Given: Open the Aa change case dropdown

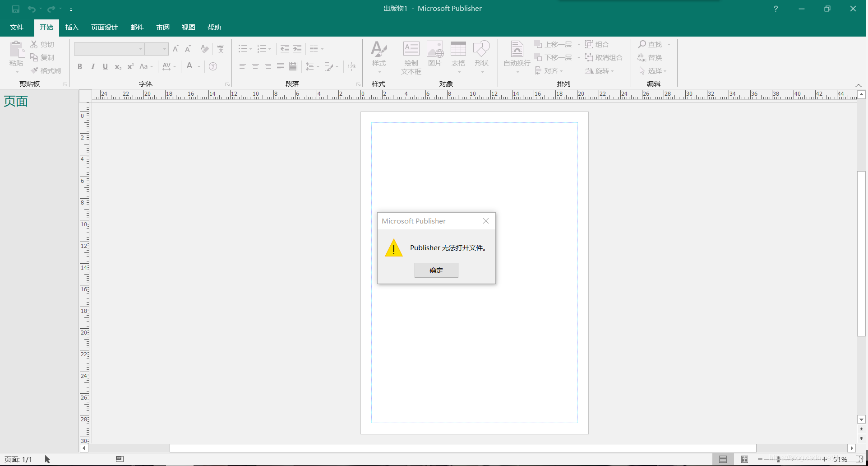Looking at the screenshot, I should point(146,66).
